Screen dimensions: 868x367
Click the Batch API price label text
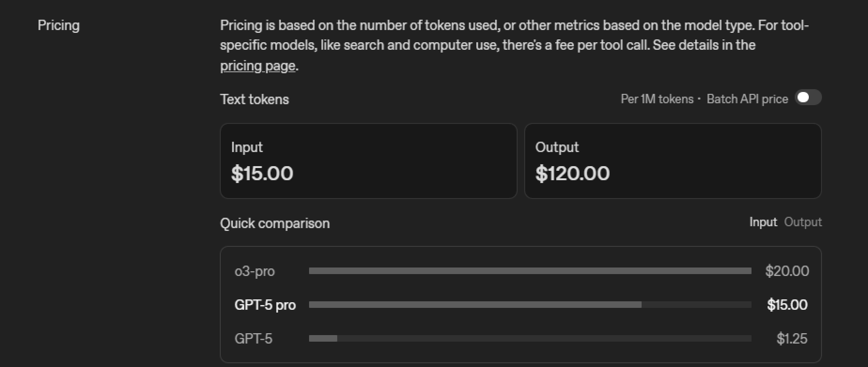tap(747, 99)
